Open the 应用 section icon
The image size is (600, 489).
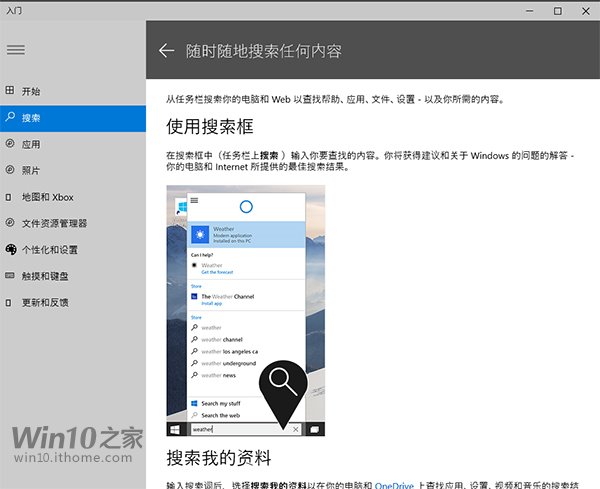click(10, 144)
